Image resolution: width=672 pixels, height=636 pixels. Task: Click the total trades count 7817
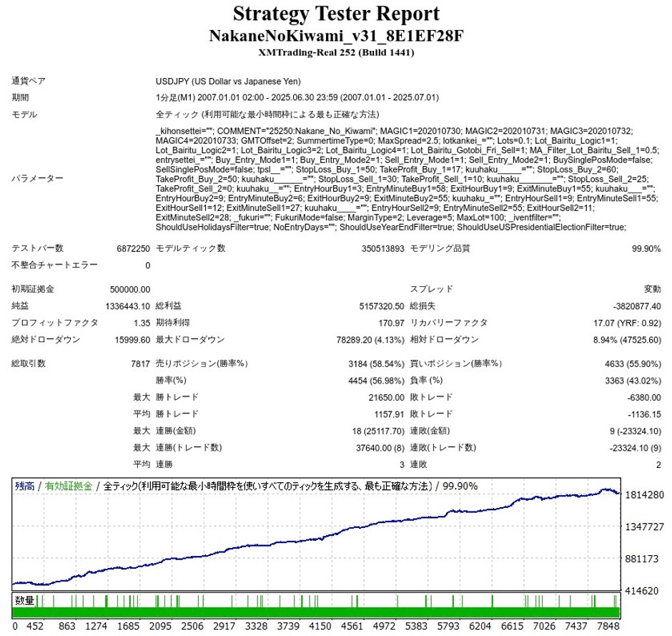pyautogui.click(x=141, y=364)
